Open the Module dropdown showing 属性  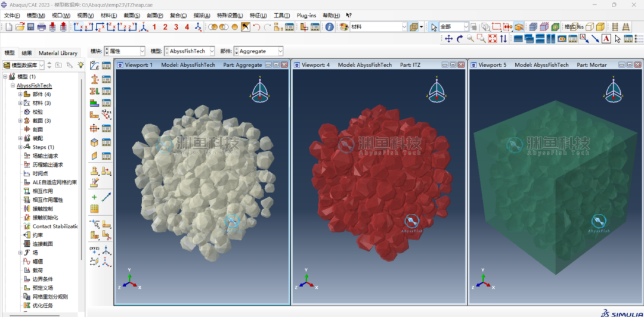[x=125, y=51]
